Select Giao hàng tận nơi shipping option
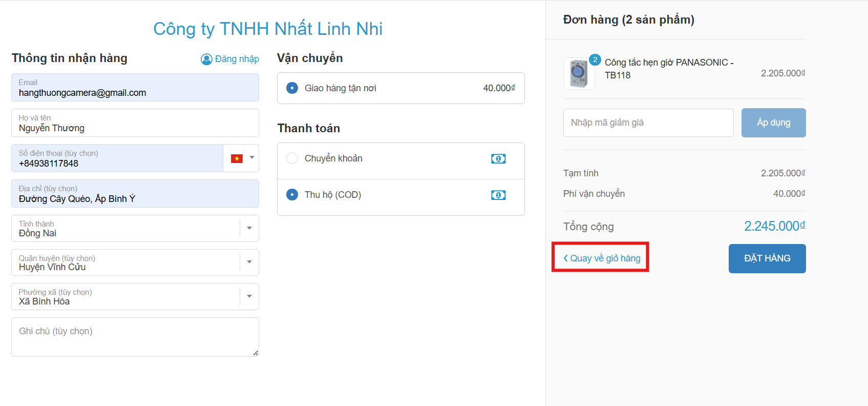 click(x=292, y=88)
